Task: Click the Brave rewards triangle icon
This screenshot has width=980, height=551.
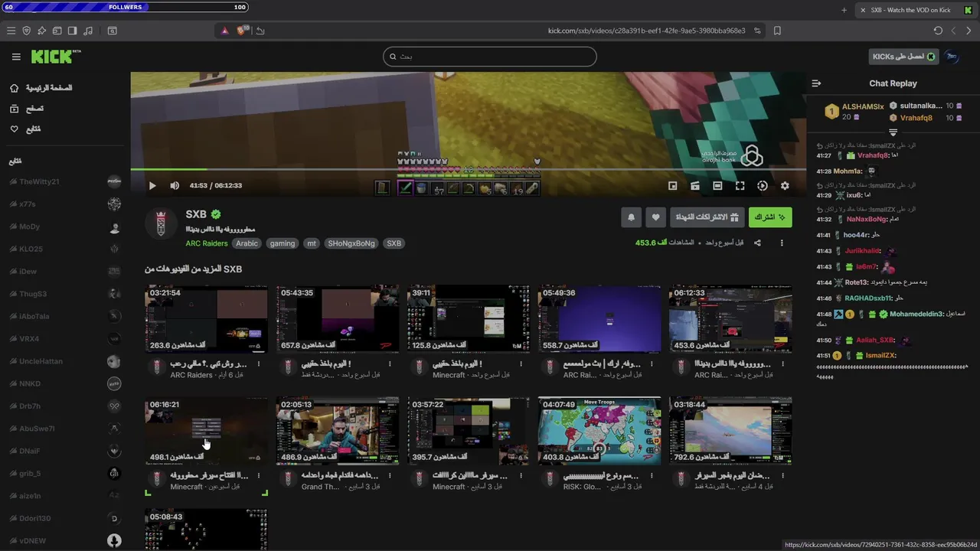Action: [224, 31]
